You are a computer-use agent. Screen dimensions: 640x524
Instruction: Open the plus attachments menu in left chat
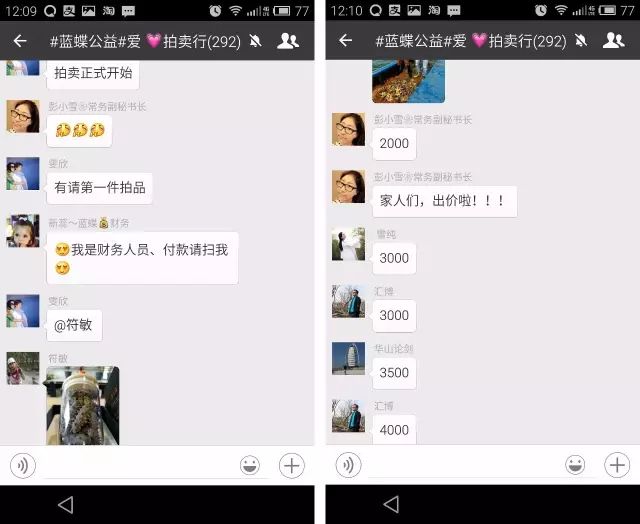tap(291, 465)
